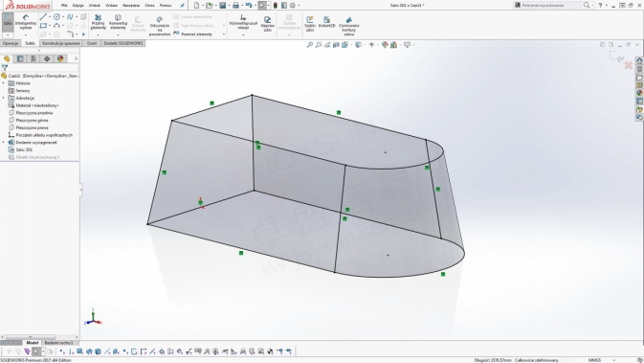Toggle Cieniowane kontury szkicu shading

[x=348, y=26]
